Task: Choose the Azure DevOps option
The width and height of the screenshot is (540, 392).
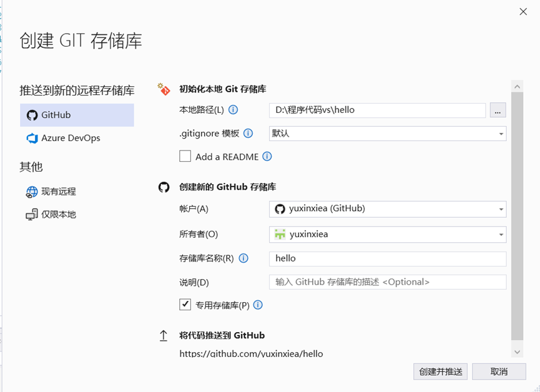Action: (77, 138)
